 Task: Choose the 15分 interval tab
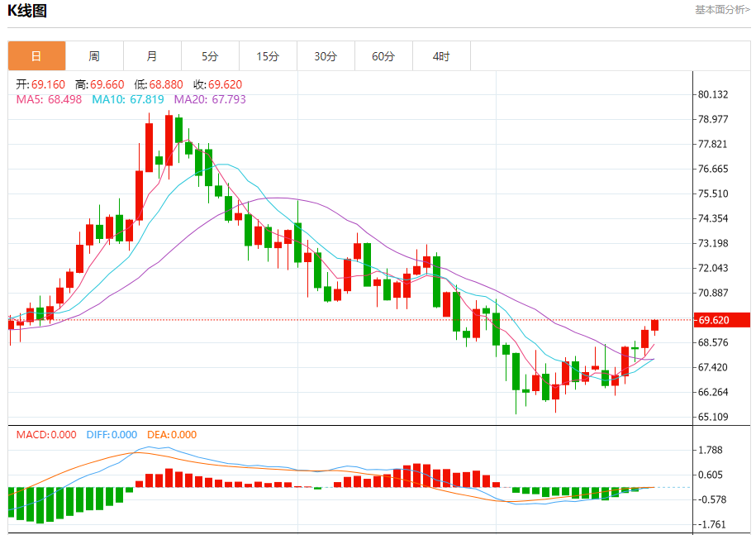click(268, 56)
